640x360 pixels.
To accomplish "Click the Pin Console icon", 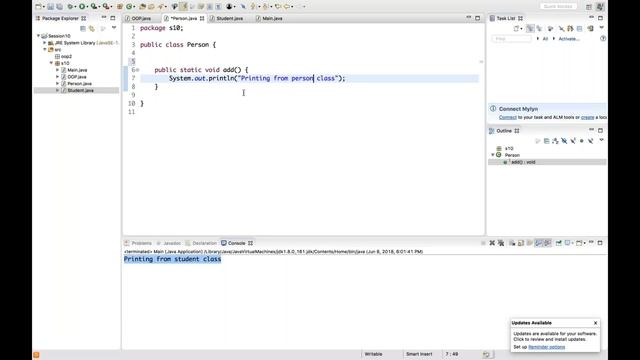I will (x=558, y=243).
